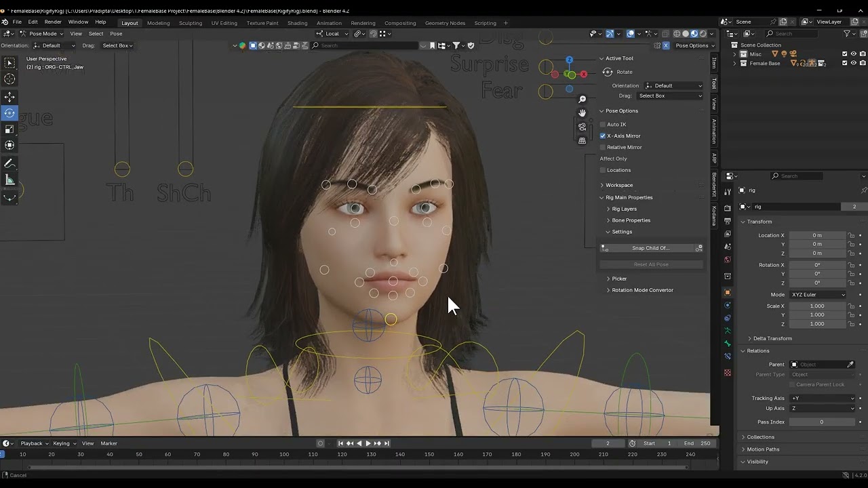Enable the Locations checkbox under Affect Only
868x488 pixels.
point(603,170)
